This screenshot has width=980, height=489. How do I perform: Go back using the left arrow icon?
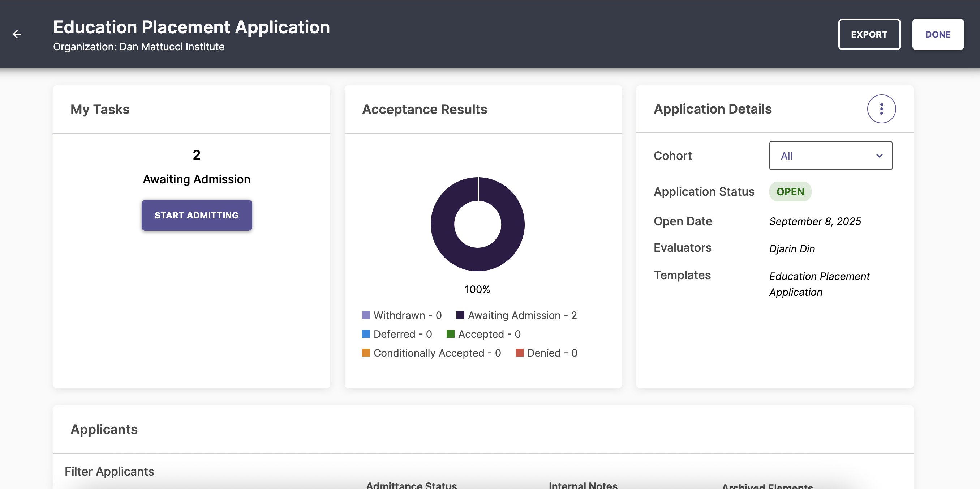click(17, 34)
